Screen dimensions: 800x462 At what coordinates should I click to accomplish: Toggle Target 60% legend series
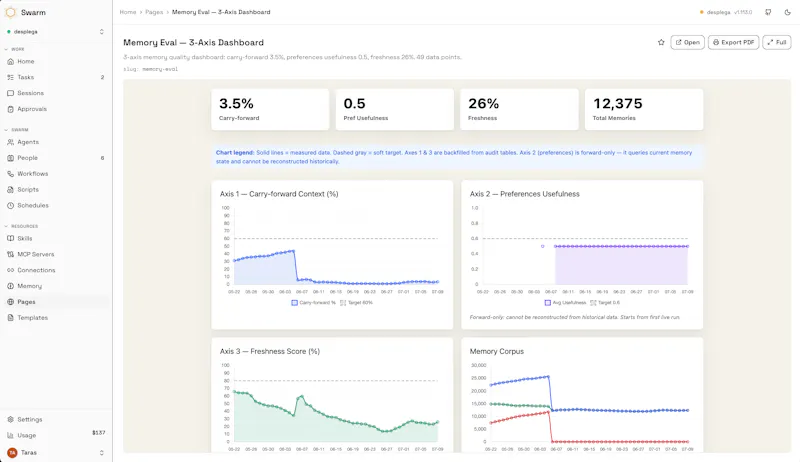(x=356, y=302)
